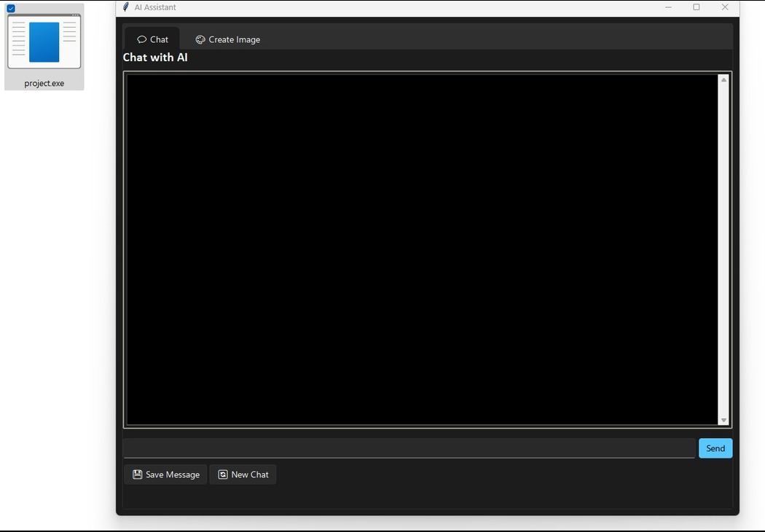The width and height of the screenshot is (765, 532).
Task: Click the chat scrollbar track
Action: click(723, 248)
